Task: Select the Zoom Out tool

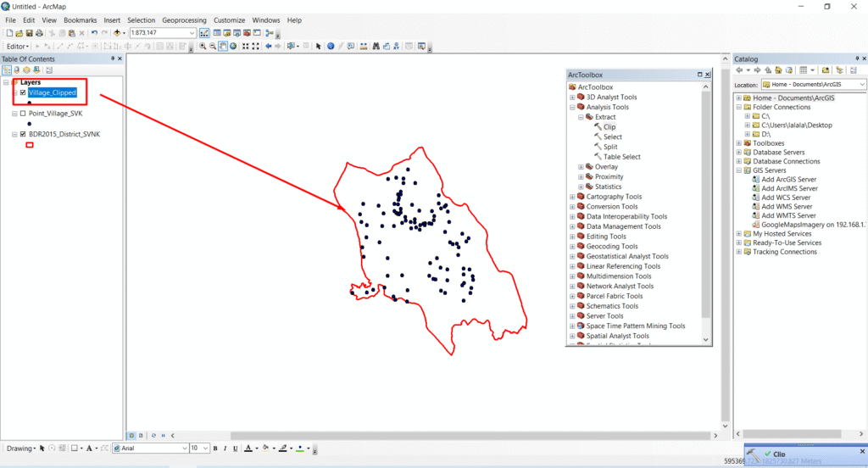Action: point(213,47)
